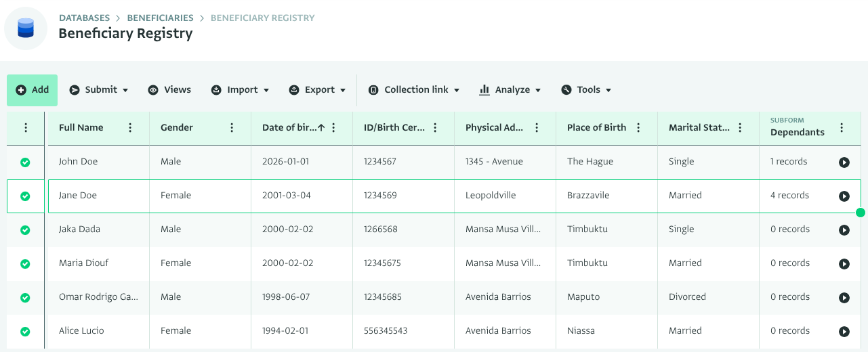Viewport: 868px width, 352px height.
Task: Open the Collection link menu
Action: [x=414, y=90]
